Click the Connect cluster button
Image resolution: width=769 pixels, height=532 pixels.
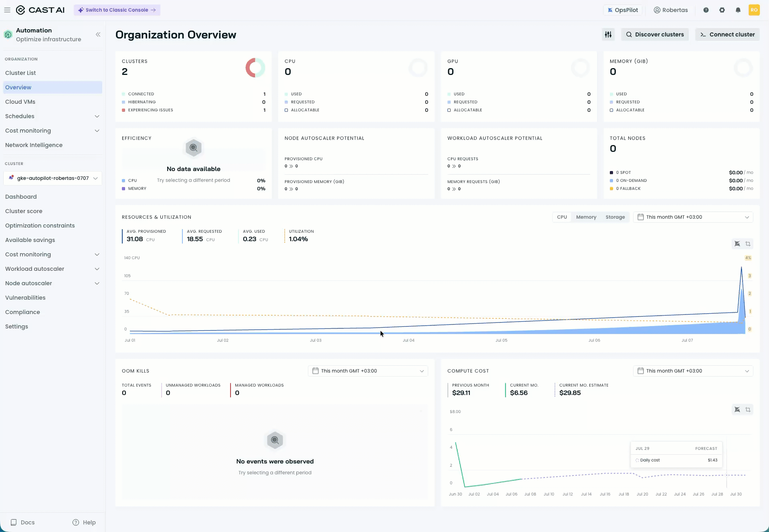click(727, 34)
